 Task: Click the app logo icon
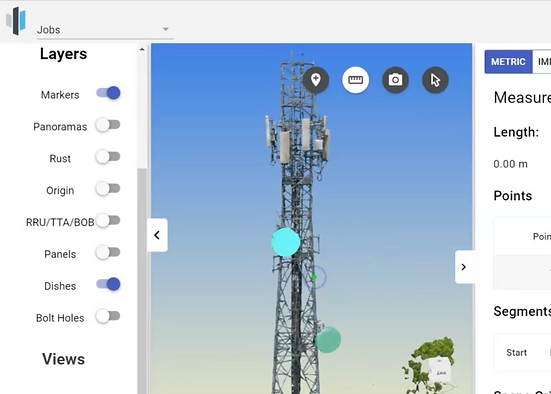pos(16,20)
